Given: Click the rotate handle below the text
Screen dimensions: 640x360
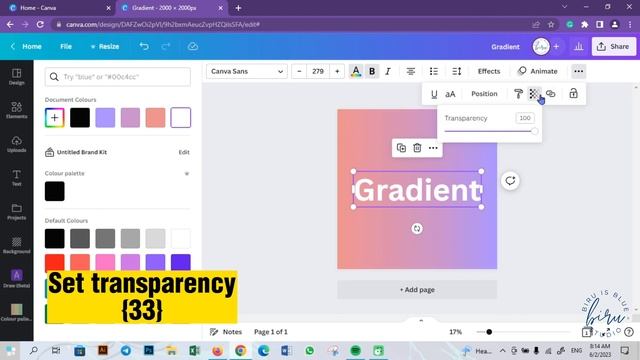Looking at the screenshot, I should [x=417, y=229].
